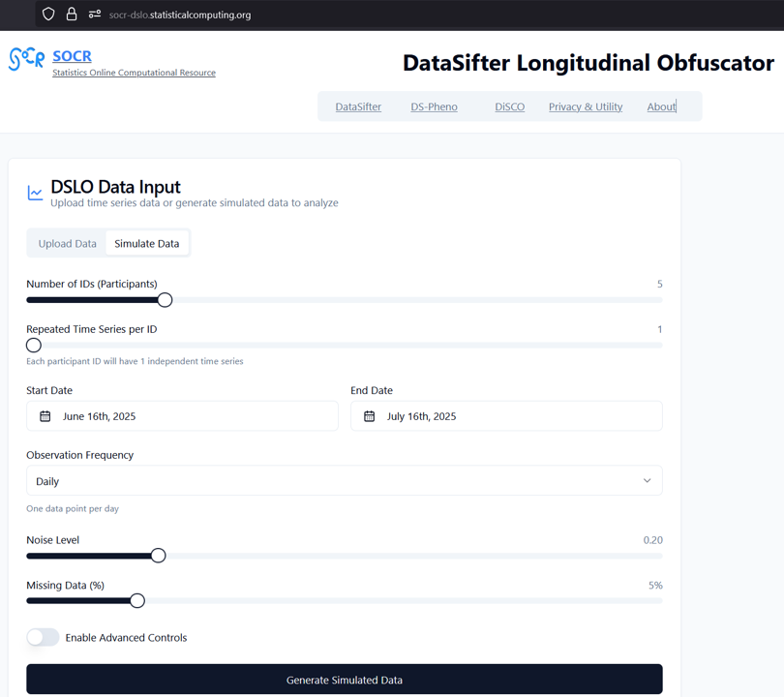Open the Start Date picker field
This screenshot has height=697, width=784.
click(182, 415)
